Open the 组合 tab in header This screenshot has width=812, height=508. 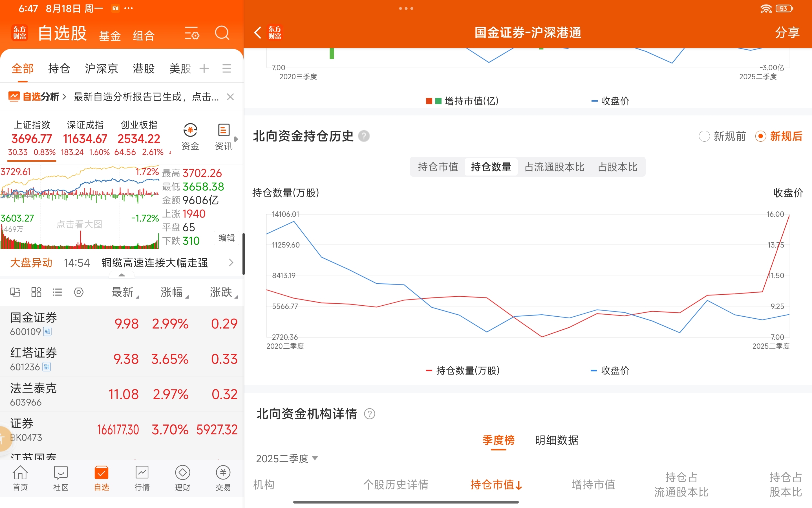tap(144, 36)
